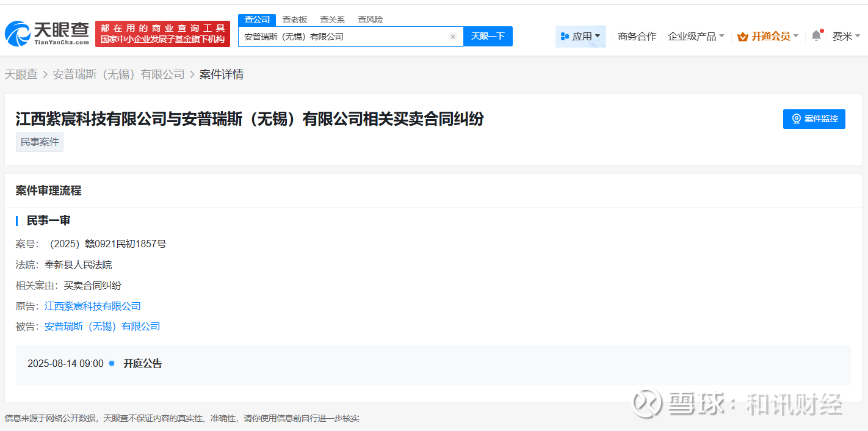Click the court name 奉新县人民法院
The width and height of the screenshot is (868, 431).
pyautogui.click(x=78, y=265)
